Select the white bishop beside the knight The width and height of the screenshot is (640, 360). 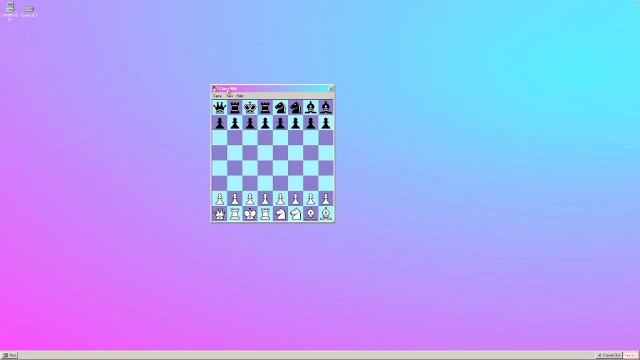pos(311,214)
